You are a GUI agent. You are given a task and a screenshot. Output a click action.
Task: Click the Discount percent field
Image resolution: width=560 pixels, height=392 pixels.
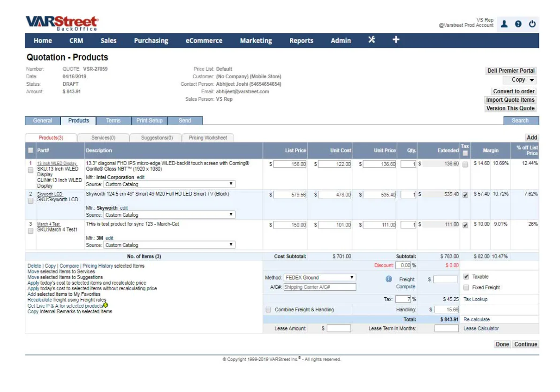point(403,265)
